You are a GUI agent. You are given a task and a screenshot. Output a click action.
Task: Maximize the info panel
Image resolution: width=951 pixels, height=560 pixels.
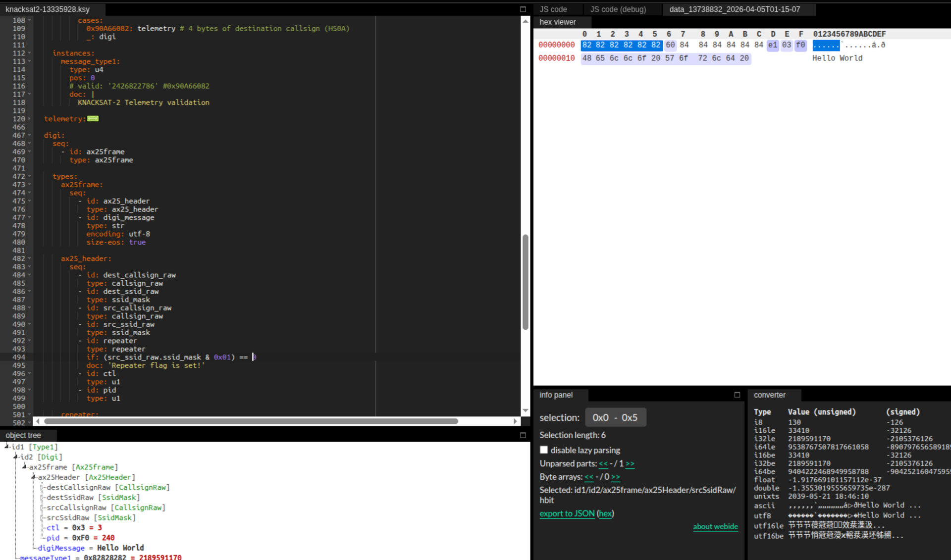[737, 395]
